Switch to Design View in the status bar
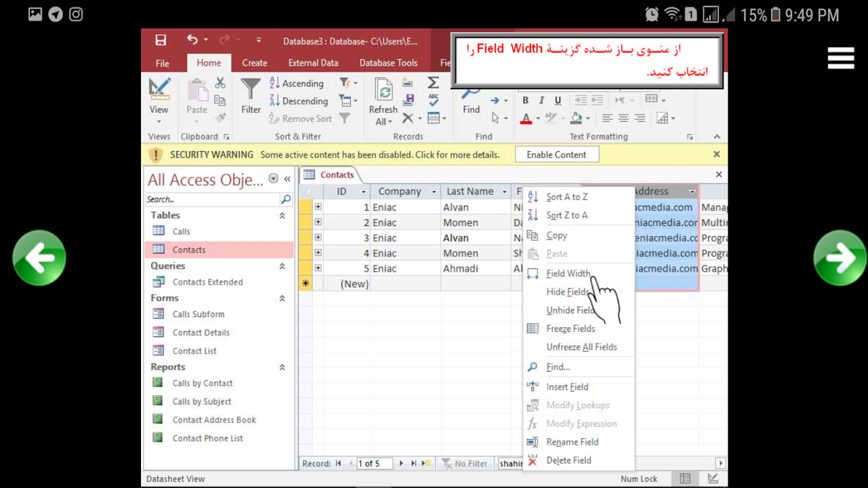This screenshot has width=868, height=488. [x=712, y=479]
